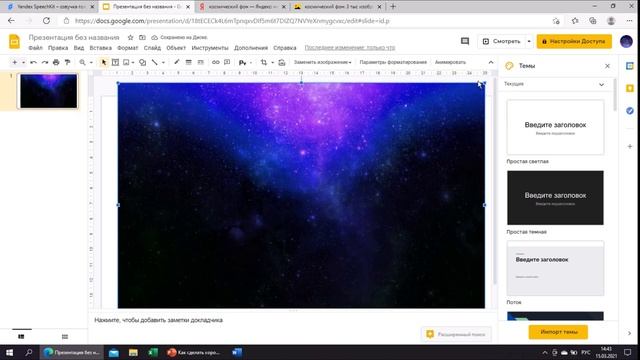Collapse the menus with chevron up

[x=491, y=62]
